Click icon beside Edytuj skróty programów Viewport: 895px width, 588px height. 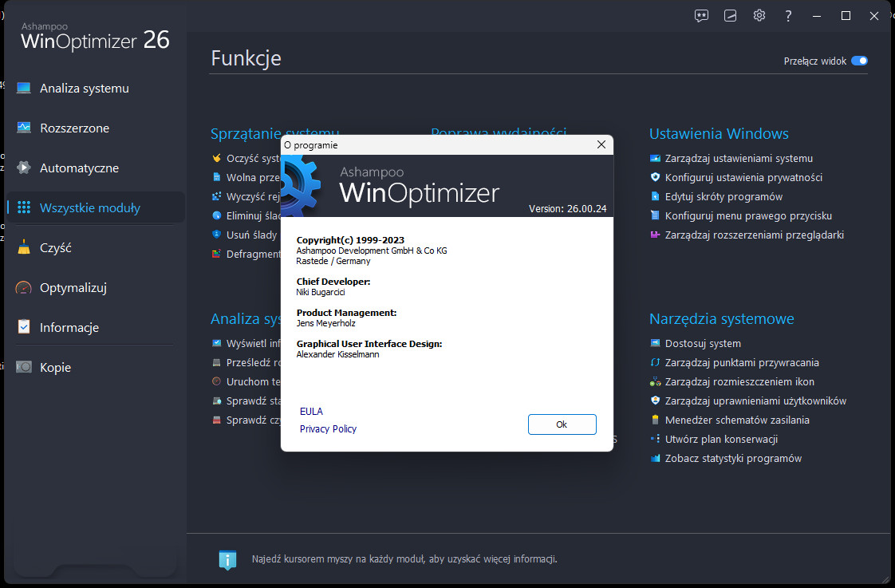(655, 196)
